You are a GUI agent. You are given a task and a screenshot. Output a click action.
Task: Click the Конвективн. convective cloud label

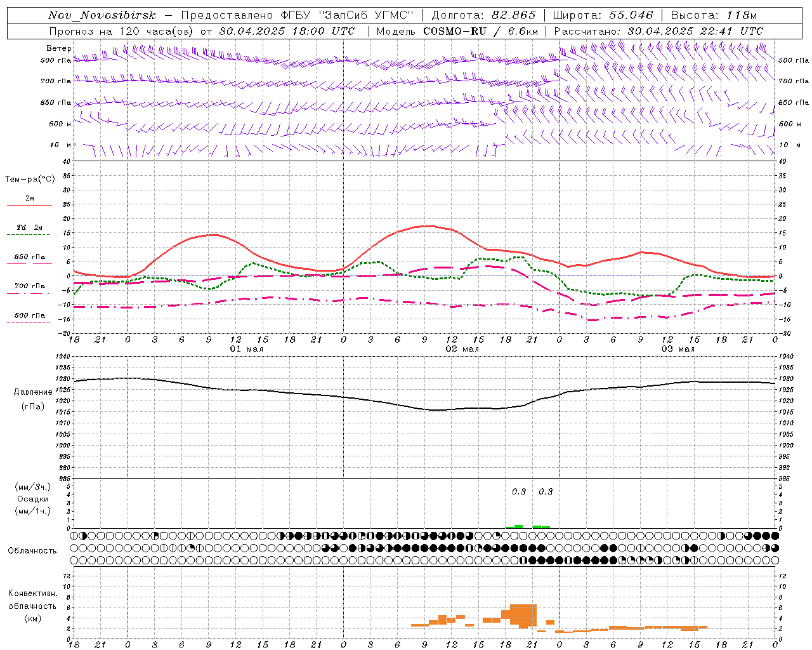click(32, 594)
